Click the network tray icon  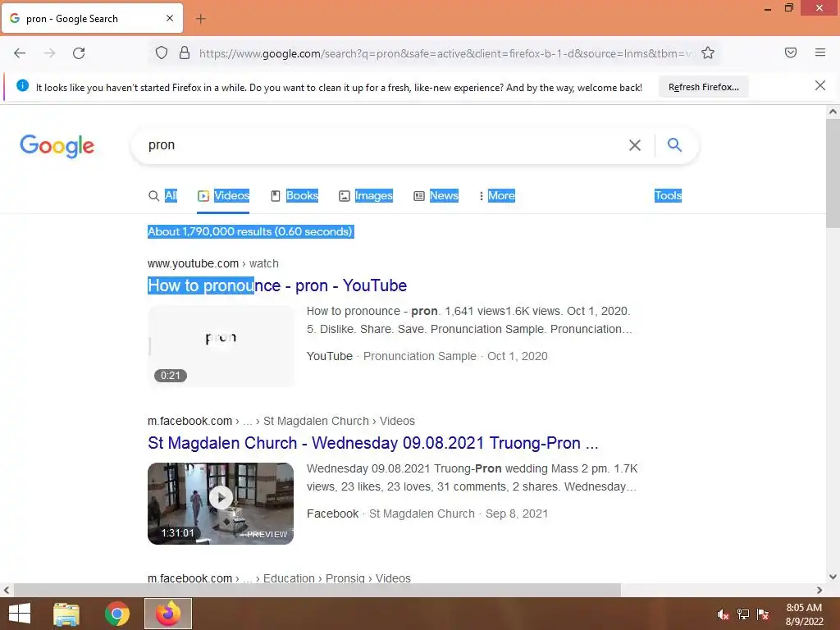point(743,614)
